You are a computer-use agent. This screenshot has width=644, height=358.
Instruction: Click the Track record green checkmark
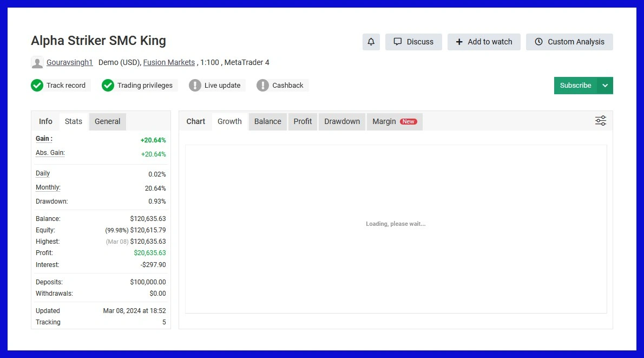[x=37, y=86]
